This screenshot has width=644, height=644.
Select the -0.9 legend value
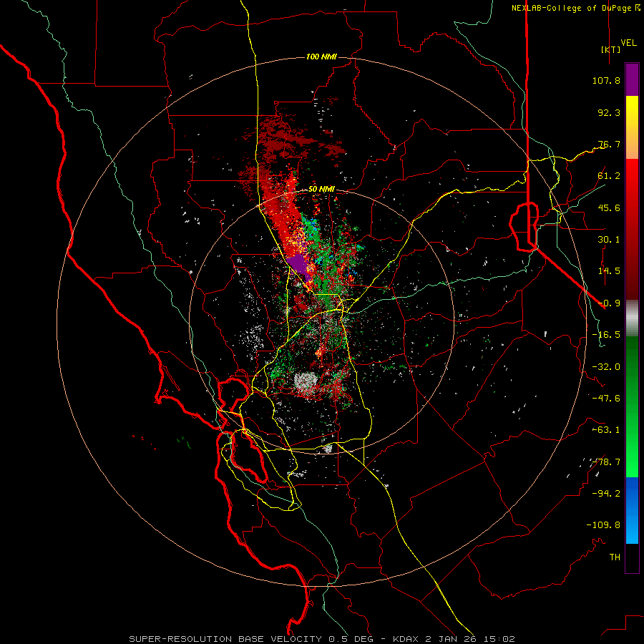click(609, 303)
